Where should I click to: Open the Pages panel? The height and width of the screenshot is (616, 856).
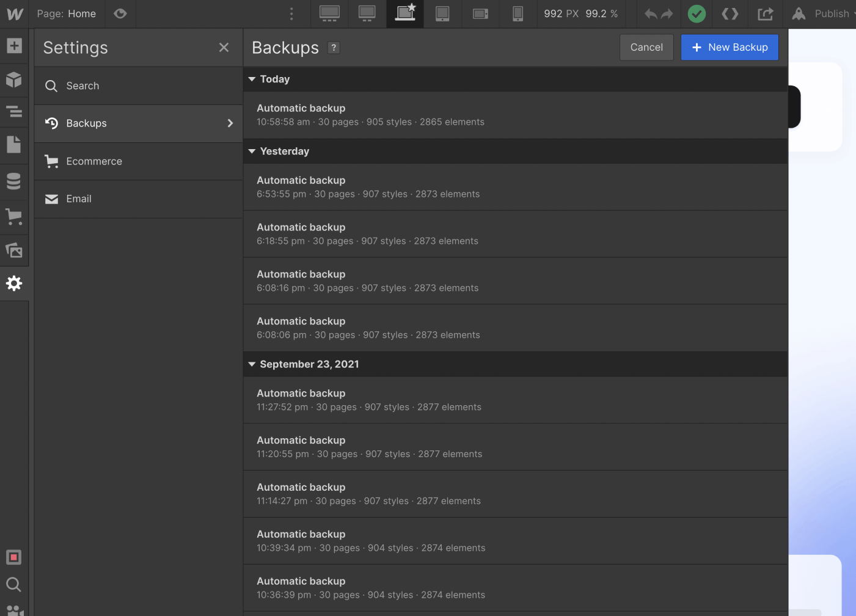click(x=14, y=145)
